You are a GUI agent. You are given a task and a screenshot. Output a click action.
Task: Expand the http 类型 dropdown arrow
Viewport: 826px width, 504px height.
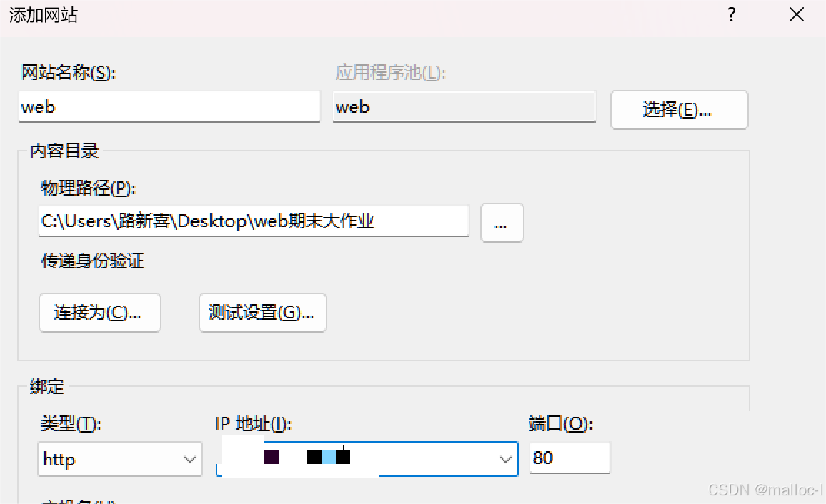tap(189, 459)
